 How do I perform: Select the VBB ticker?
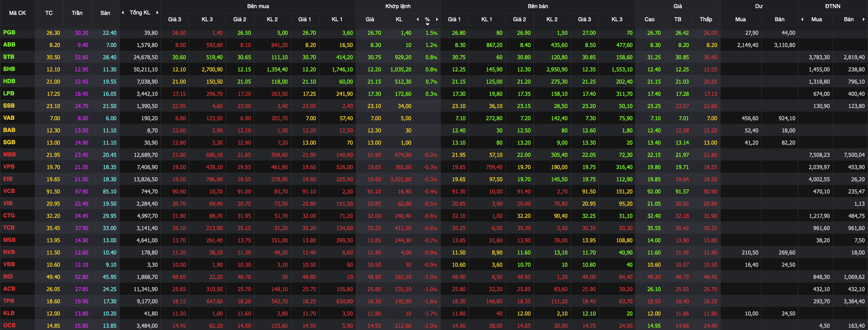[9, 264]
